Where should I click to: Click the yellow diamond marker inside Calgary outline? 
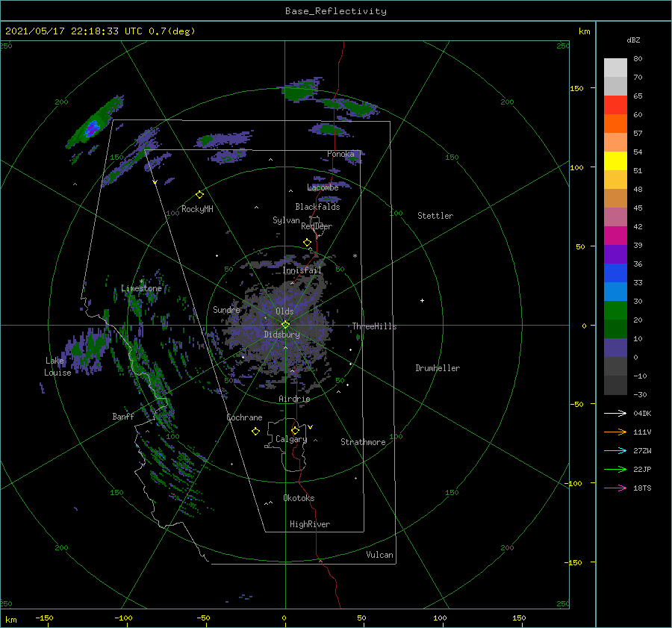295,430
